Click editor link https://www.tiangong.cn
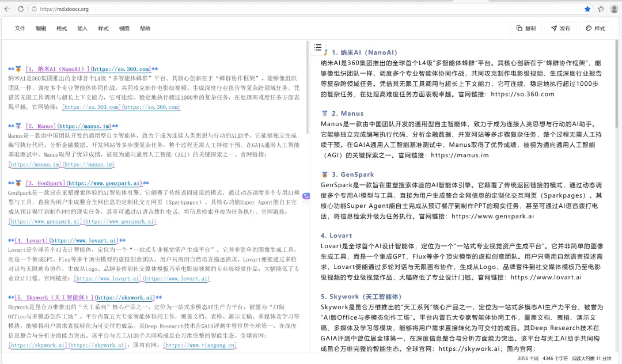The width and height of the screenshot is (622, 364). (x=200, y=346)
